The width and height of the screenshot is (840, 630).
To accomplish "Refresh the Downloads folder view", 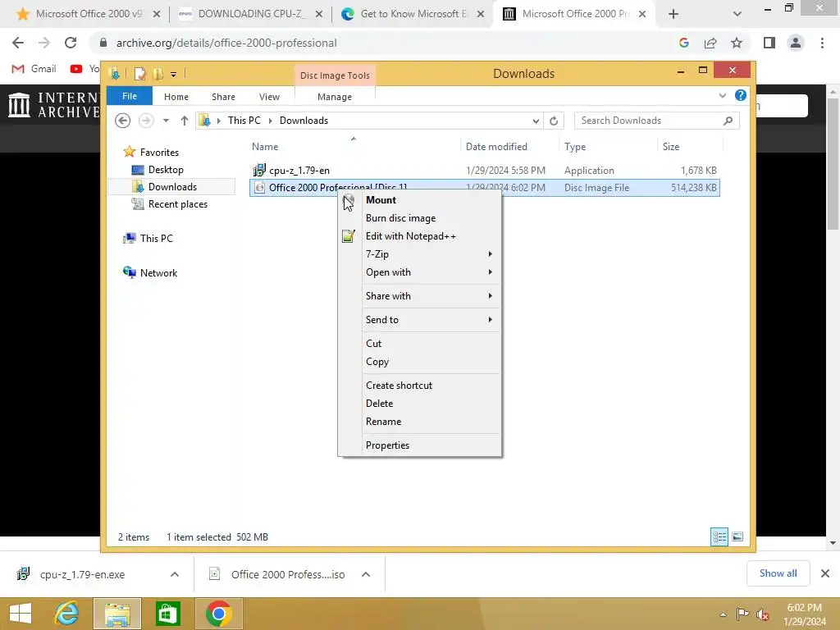I will (x=554, y=121).
